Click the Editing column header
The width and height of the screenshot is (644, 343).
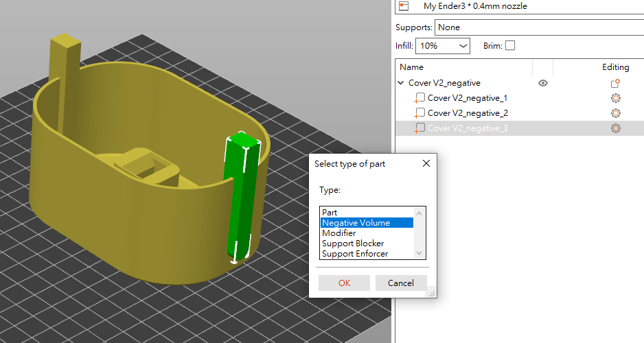pos(615,67)
